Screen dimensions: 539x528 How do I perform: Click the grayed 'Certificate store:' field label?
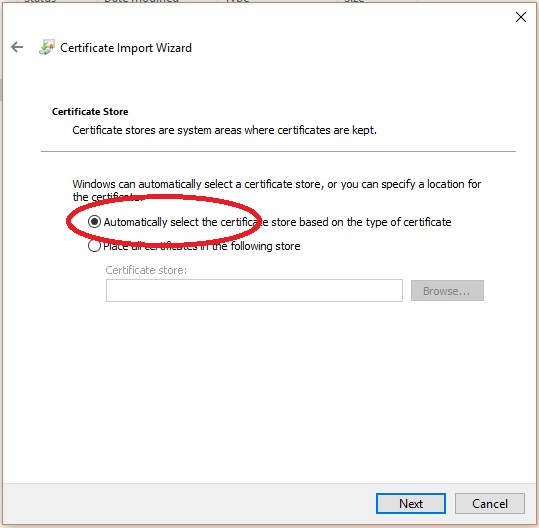(146, 270)
